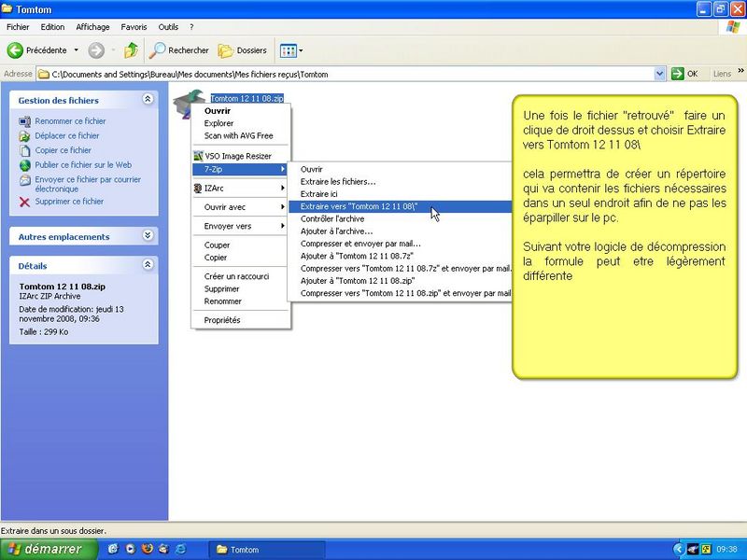Click the system tray expand arrow icon
Screen dimensions: 747x560
click(x=679, y=549)
